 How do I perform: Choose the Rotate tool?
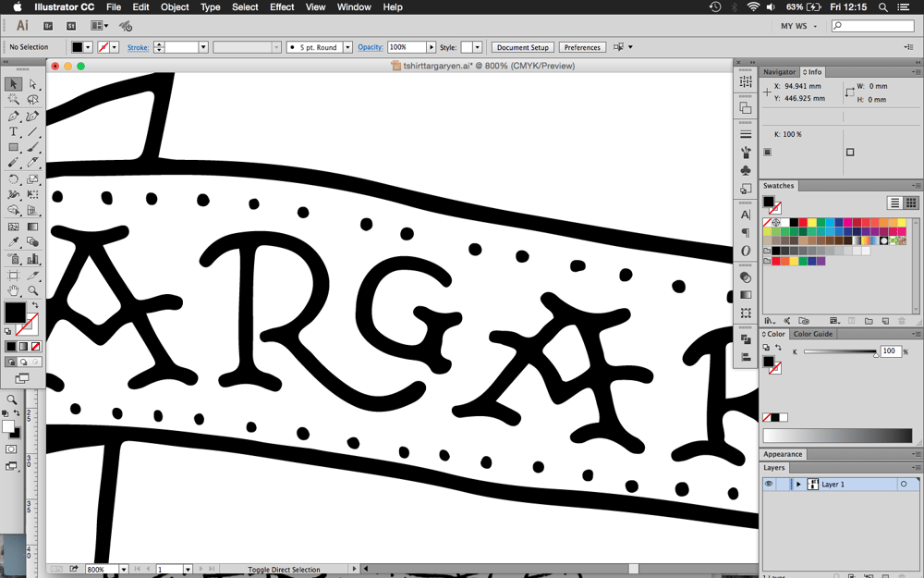click(x=14, y=178)
